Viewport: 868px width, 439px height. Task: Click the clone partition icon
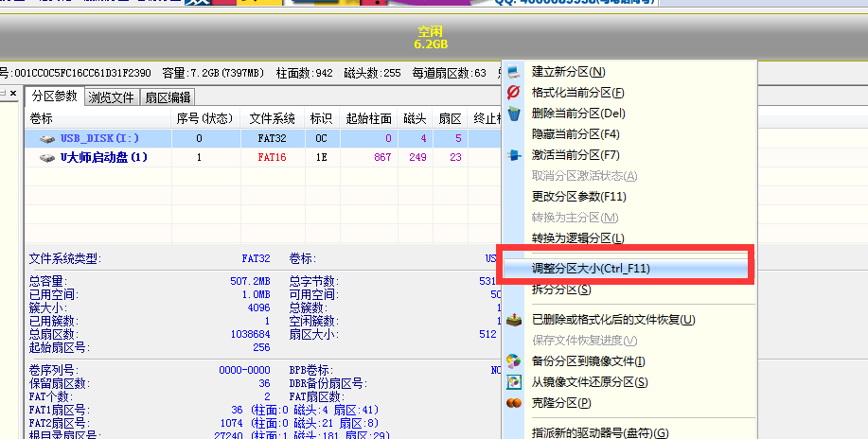(514, 403)
